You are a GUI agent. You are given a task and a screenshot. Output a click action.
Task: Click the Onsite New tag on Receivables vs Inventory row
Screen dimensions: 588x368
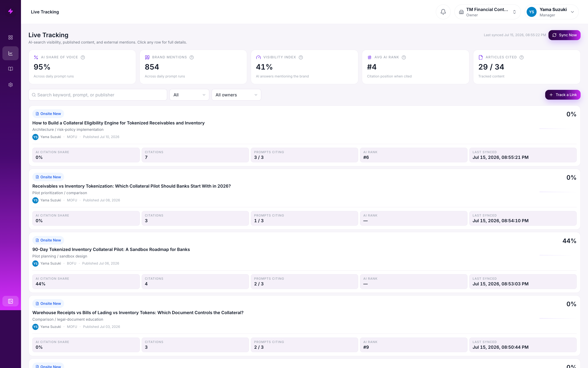coord(48,177)
